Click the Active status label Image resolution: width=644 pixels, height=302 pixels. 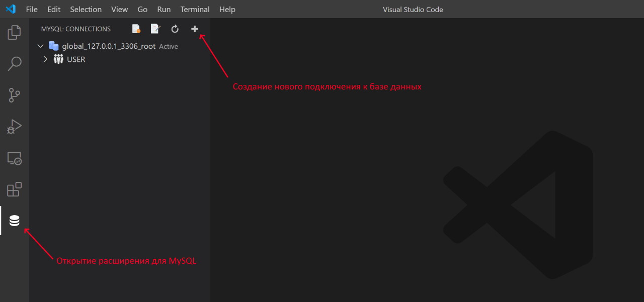coord(169,46)
